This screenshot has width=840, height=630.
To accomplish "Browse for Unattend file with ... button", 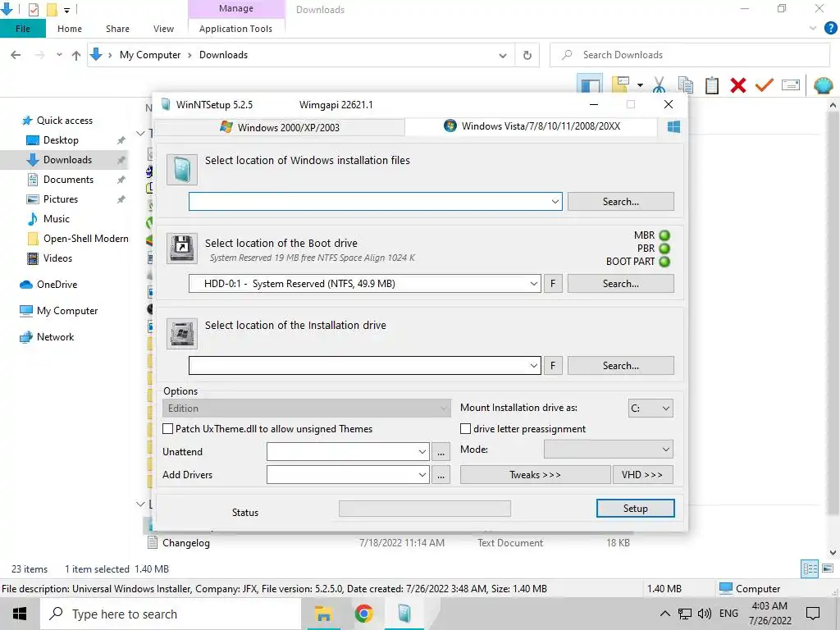I will coord(441,452).
